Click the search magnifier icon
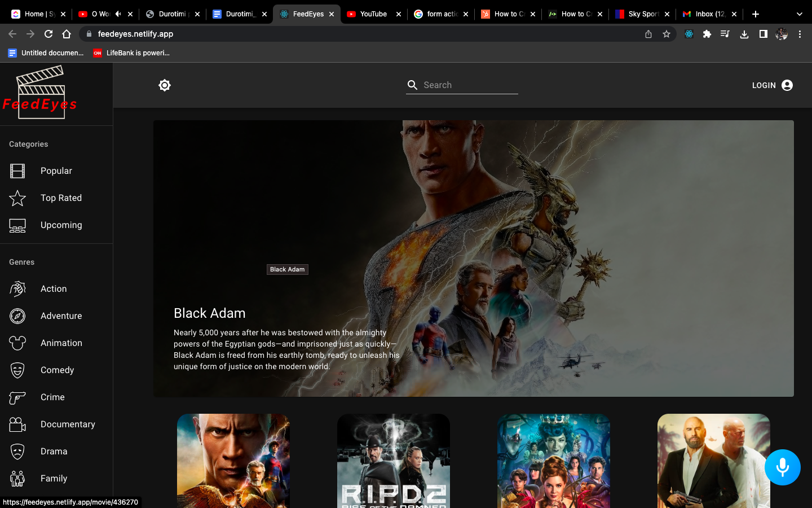 [413, 85]
